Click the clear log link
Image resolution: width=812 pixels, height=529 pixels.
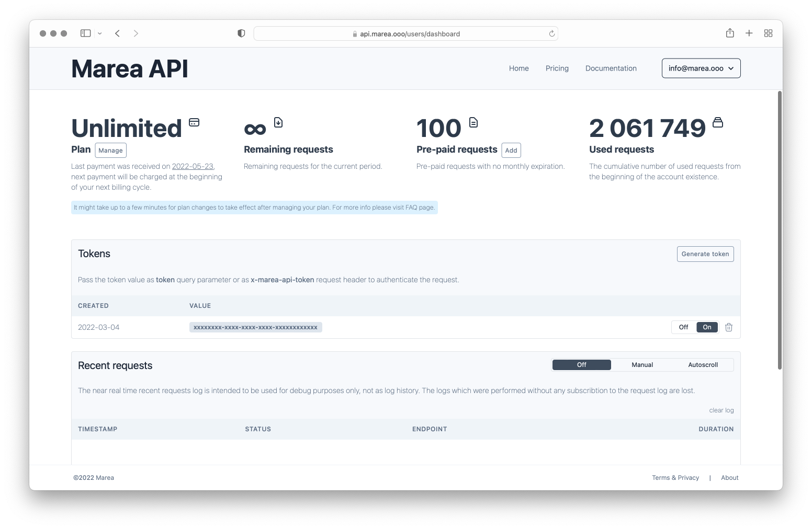(721, 410)
